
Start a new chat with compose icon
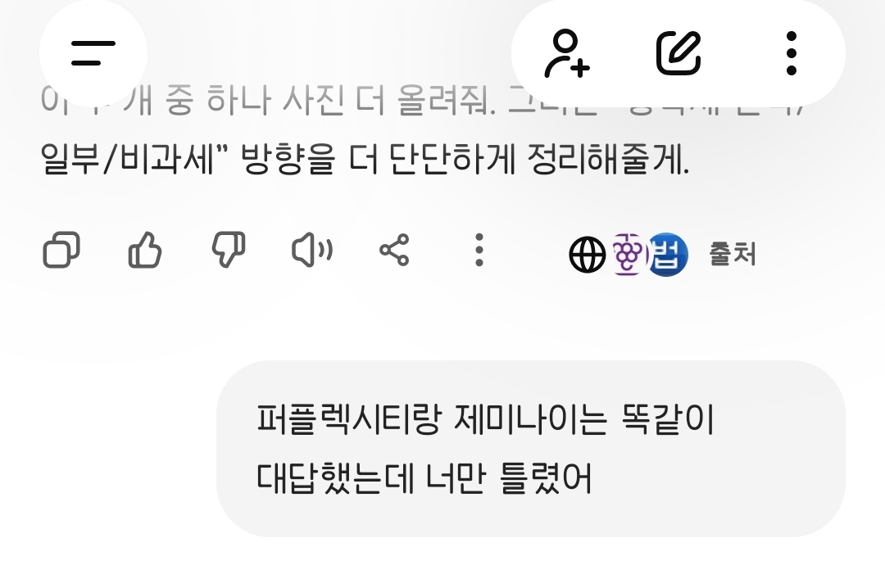tap(678, 53)
